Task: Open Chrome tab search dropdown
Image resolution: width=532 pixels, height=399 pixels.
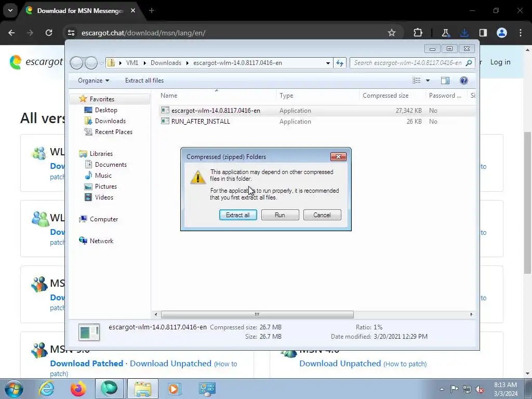Action: click(10, 10)
